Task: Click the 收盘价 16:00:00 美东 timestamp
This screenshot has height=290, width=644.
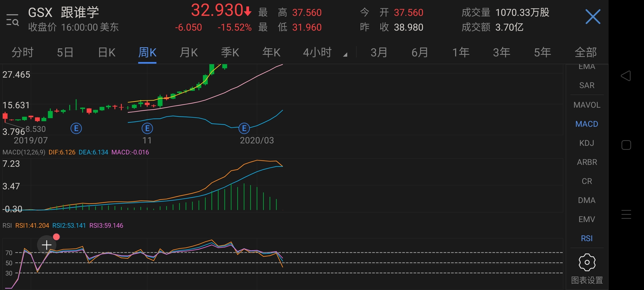Action: point(73,27)
